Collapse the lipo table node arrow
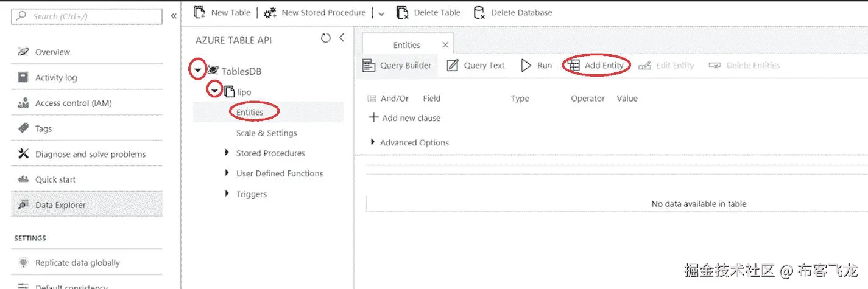The image size is (868, 289). coord(214,92)
